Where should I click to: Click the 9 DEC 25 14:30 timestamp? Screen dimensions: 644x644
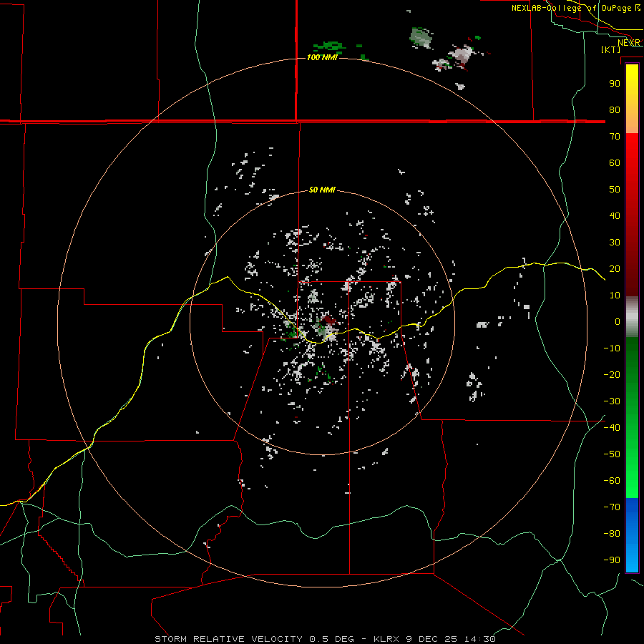click(451, 639)
